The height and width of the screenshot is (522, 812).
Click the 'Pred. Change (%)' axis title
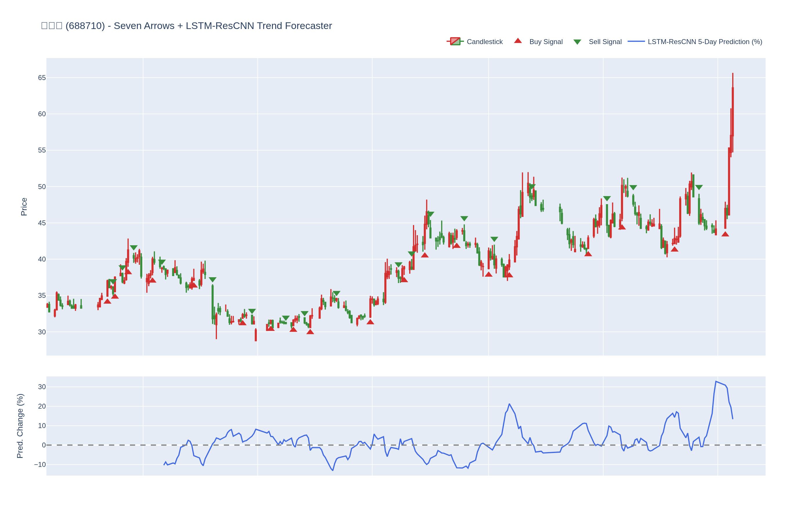tap(20, 426)
